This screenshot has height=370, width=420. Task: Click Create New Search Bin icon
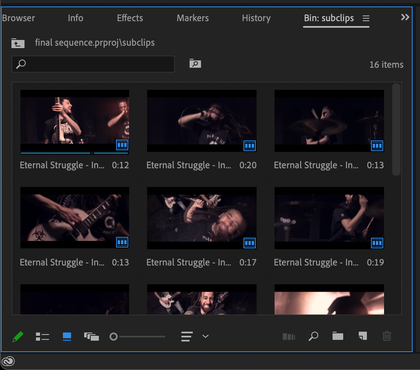pyautogui.click(x=195, y=63)
